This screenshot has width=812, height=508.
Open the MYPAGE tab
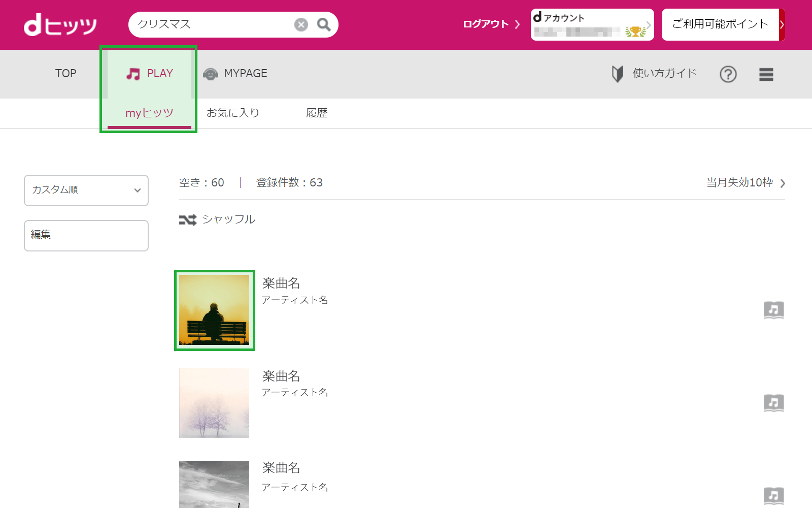(x=235, y=74)
